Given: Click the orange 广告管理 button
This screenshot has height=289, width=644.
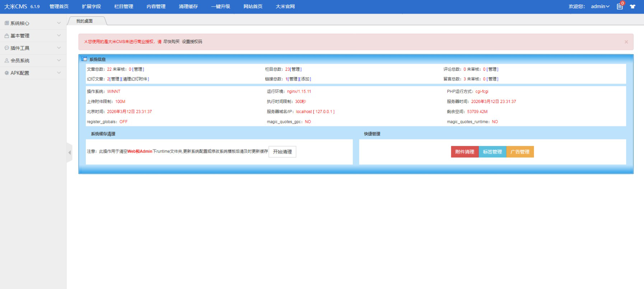Looking at the screenshot, I should (x=520, y=152).
